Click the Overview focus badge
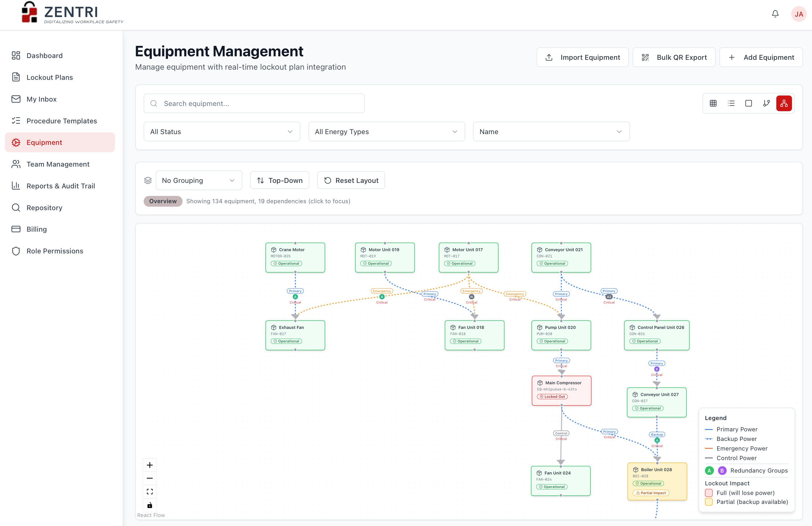The image size is (812, 526). click(163, 201)
